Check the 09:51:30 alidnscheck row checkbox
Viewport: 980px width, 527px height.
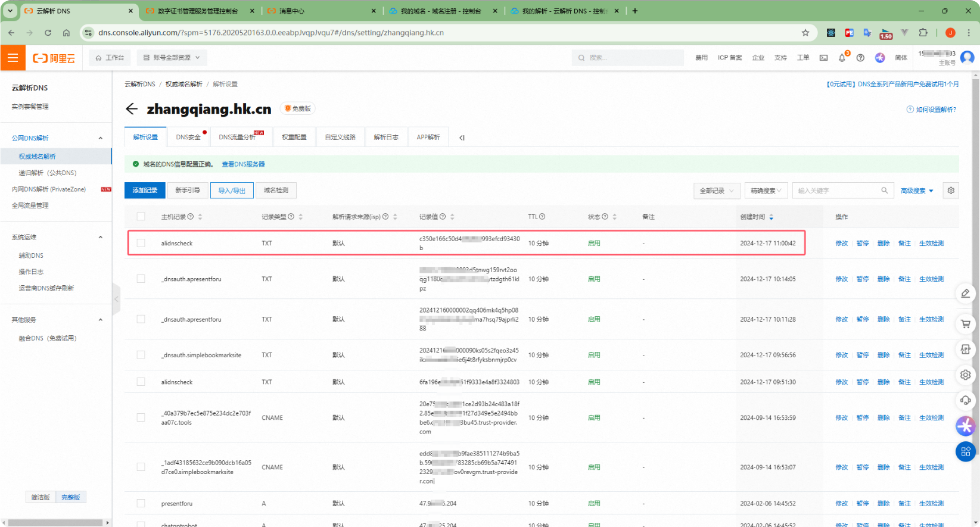click(141, 382)
